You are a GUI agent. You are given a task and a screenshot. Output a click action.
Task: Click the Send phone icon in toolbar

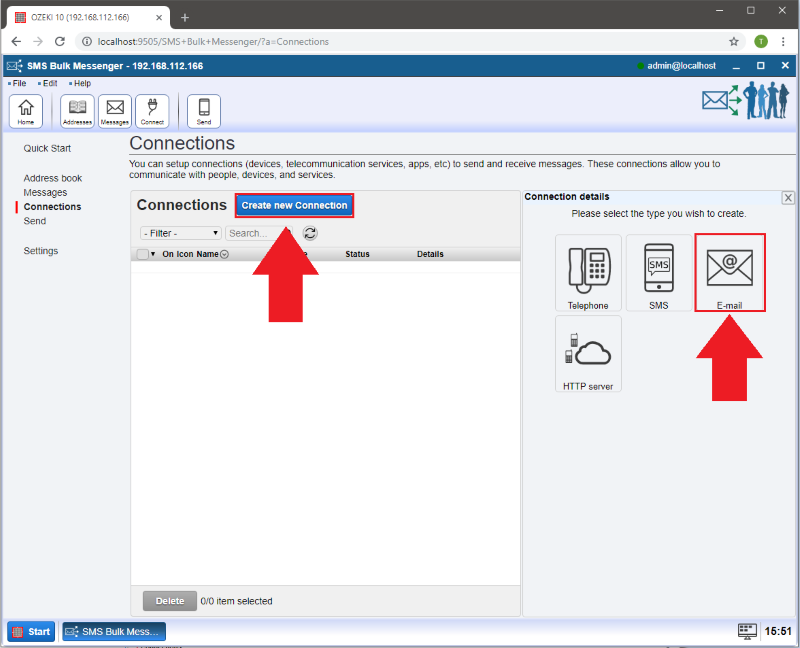(204, 111)
